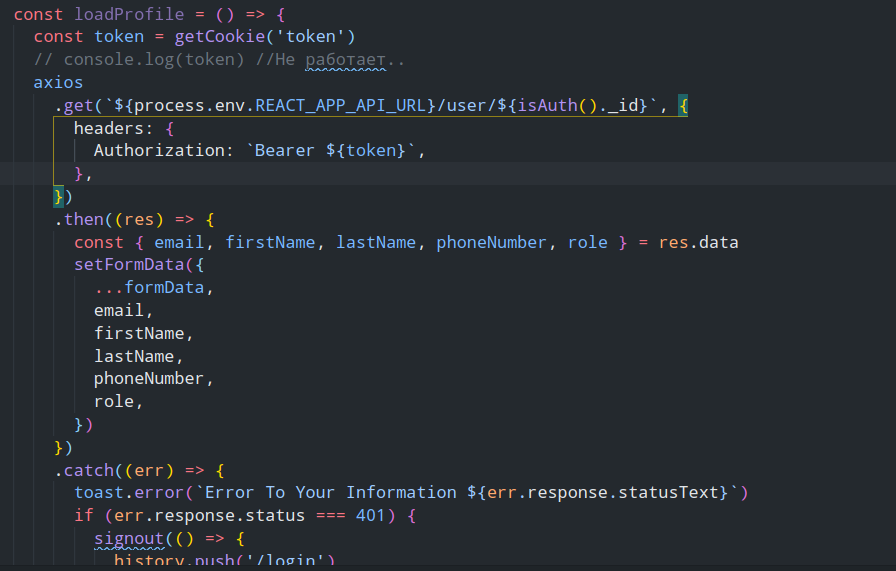Click the Authorization header property
Screen dimensions: 896x571
159,150
